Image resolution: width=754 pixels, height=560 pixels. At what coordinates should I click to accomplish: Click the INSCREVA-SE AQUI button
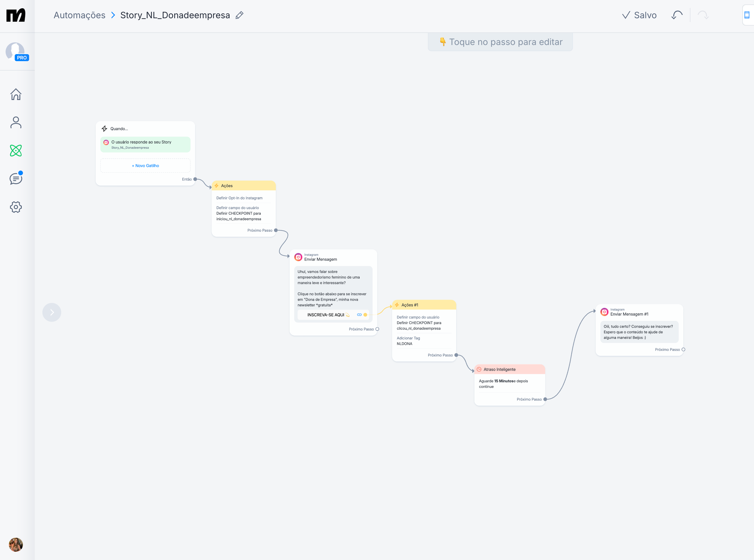[x=325, y=315]
